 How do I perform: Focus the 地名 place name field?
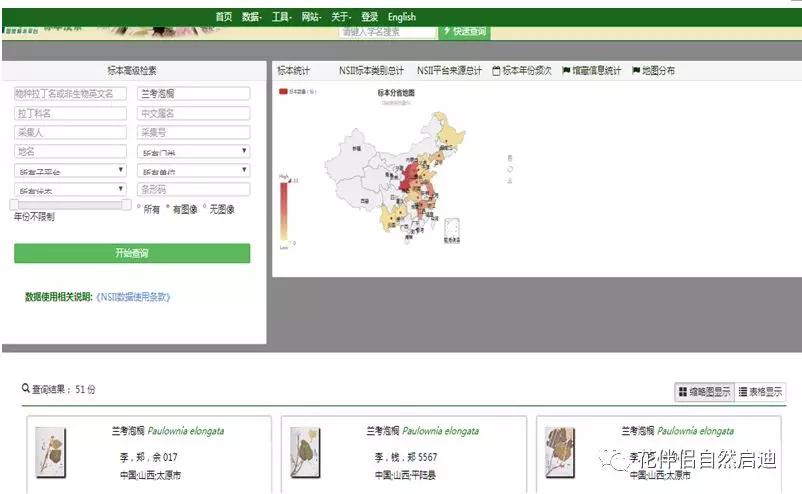tap(70, 151)
